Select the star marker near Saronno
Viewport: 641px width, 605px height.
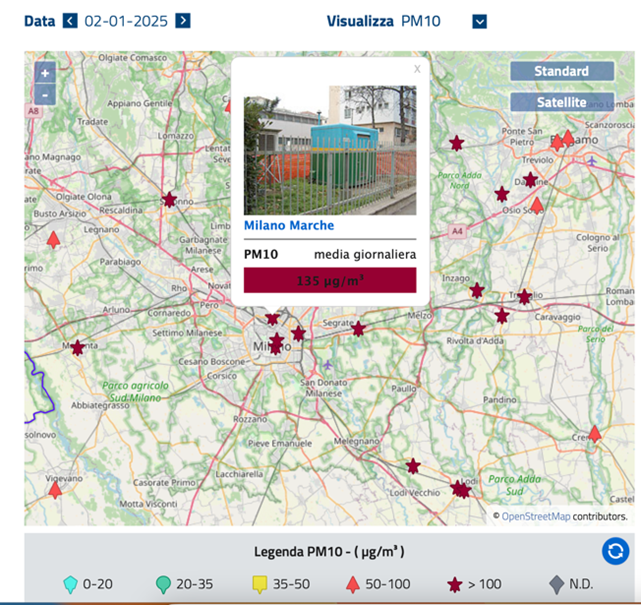coord(169,200)
